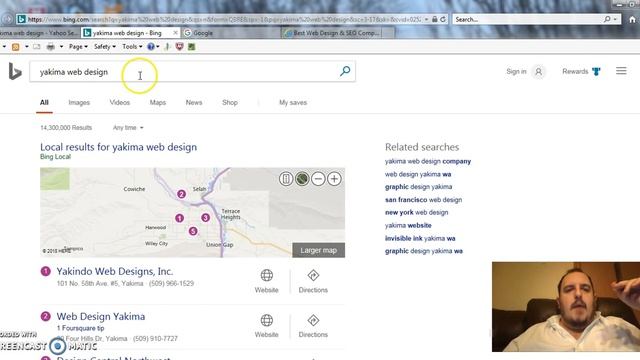Expand the RSS feeds dropdown arrow
This screenshot has width=640, height=360.
(x=27, y=47)
